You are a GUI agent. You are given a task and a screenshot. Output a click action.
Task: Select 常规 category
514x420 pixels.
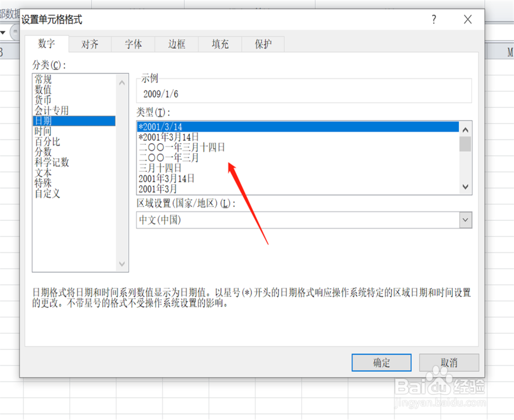click(74, 79)
